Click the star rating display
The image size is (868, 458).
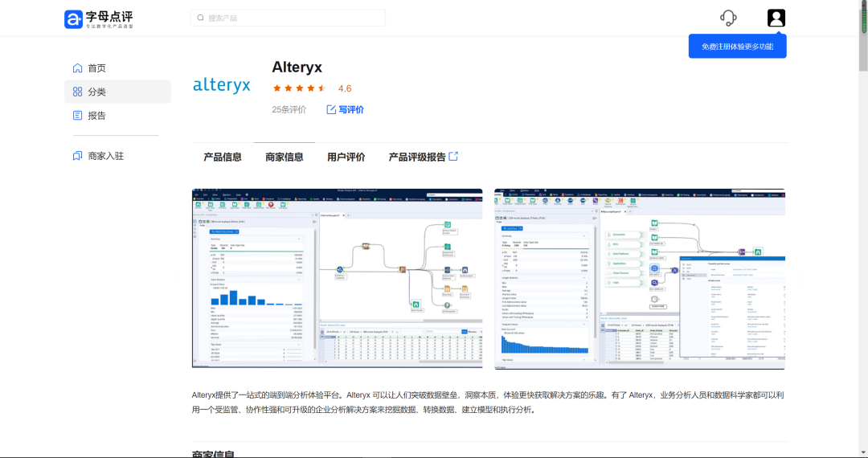pos(300,88)
